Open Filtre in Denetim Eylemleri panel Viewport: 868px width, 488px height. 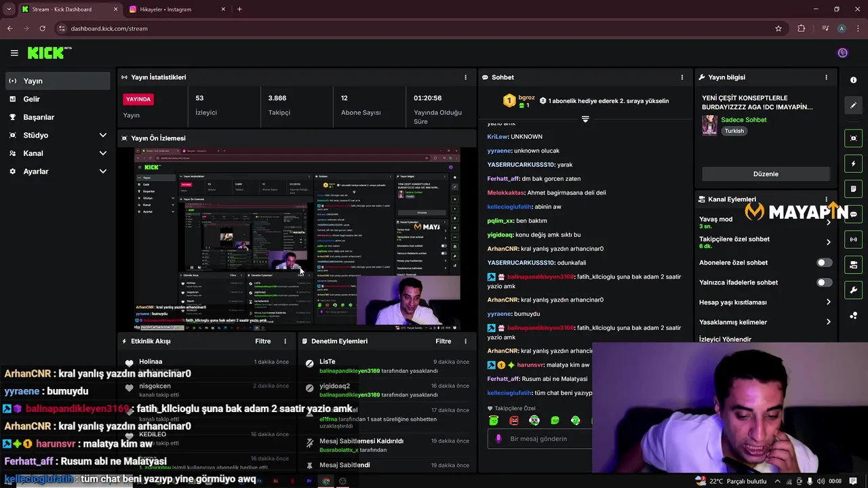(x=443, y=341)
